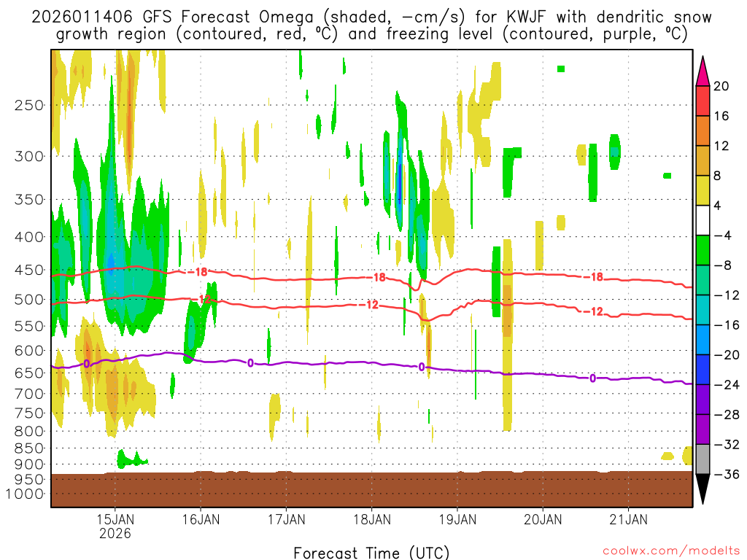Click the 400 pressure level label
Image resolution: width=747 pixels, height=560 pixels.
29,237
